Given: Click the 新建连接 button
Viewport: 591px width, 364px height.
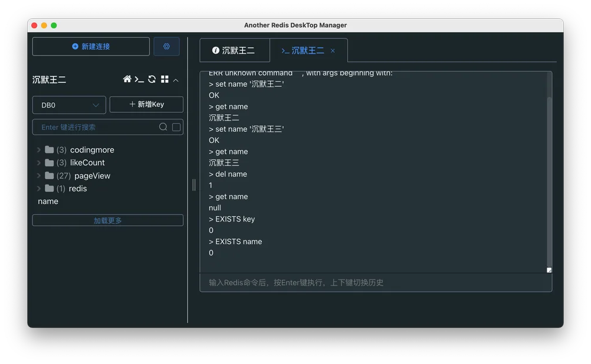Looking at the screenshot, I should (x=91, y=46).
